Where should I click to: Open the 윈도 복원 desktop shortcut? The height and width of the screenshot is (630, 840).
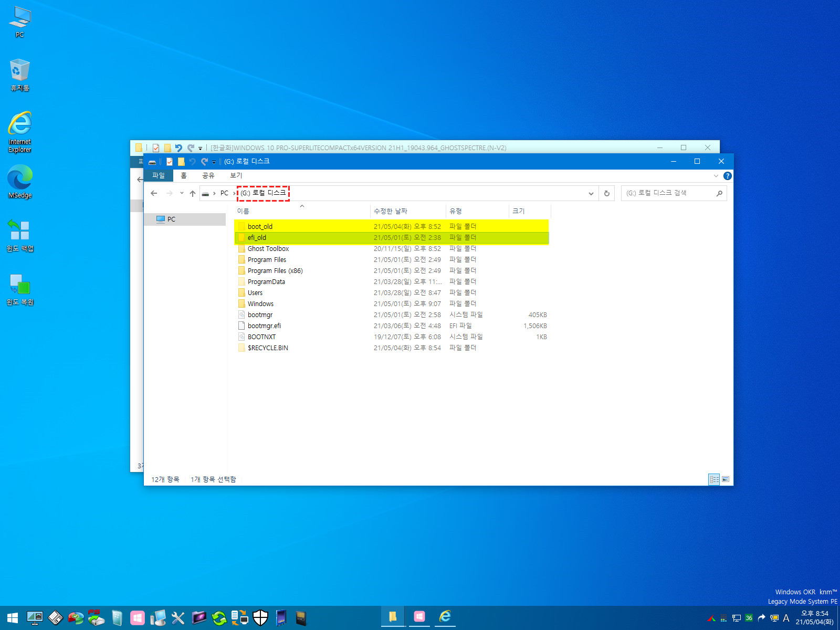pos(20,289)
